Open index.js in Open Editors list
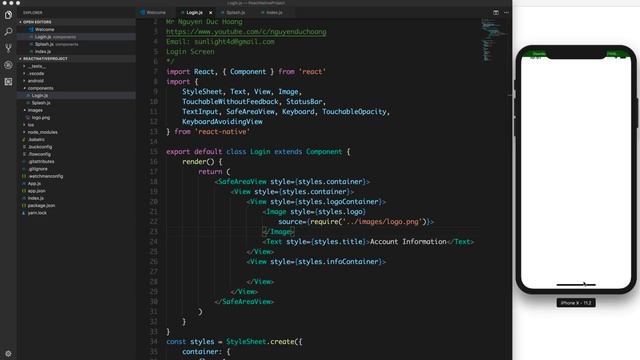 pos(42,51)
